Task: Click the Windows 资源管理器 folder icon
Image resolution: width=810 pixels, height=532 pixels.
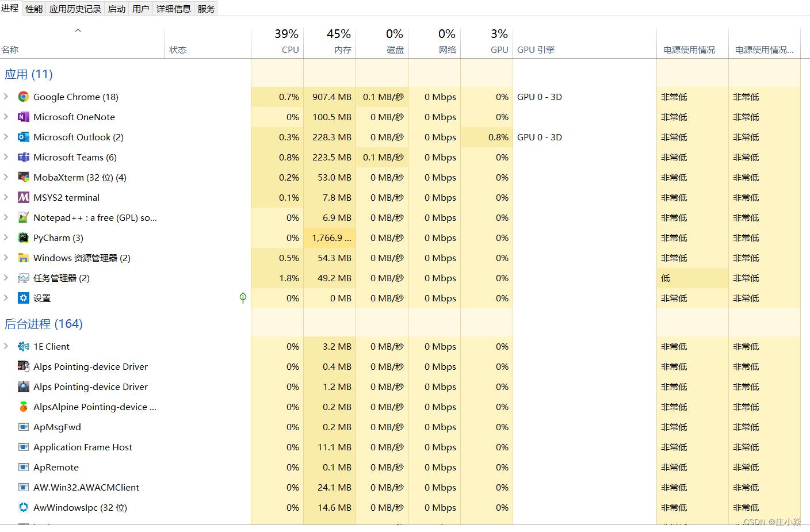Action: point(23,258)
